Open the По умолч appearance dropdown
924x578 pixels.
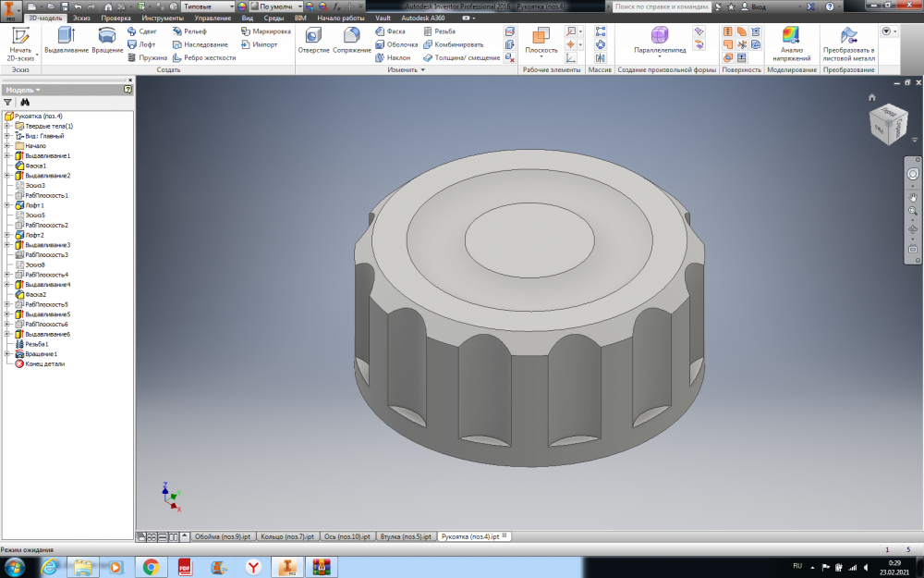tap(276, 6)
